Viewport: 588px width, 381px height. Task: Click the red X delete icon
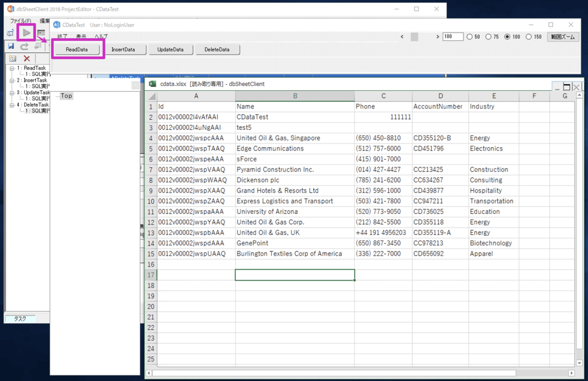pyautogui.click(x=26, y=58)
